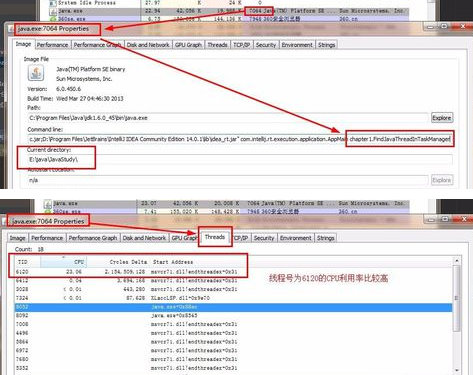Select the highlighted thread row 8032
The width and height of the screenshot is (473, 375).
[233, 307]
